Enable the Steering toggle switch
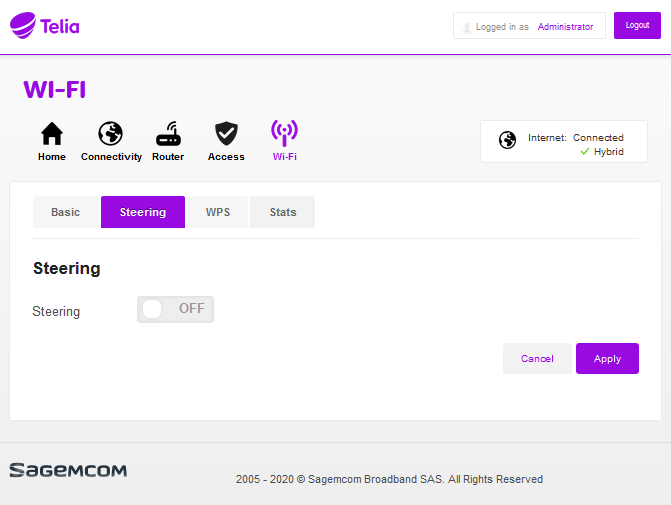The height and width of the screenshot is (505, 671). (175, 309)
